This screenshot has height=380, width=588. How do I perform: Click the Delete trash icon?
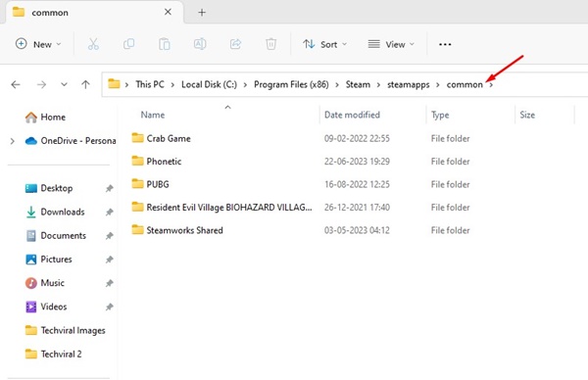click(270, 44)
